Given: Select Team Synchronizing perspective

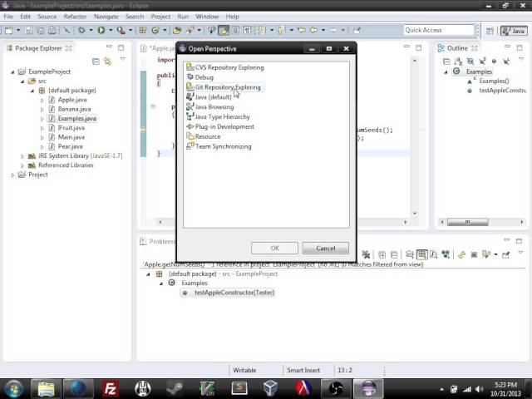Looking at the screenshot, I should pos(223,147).
